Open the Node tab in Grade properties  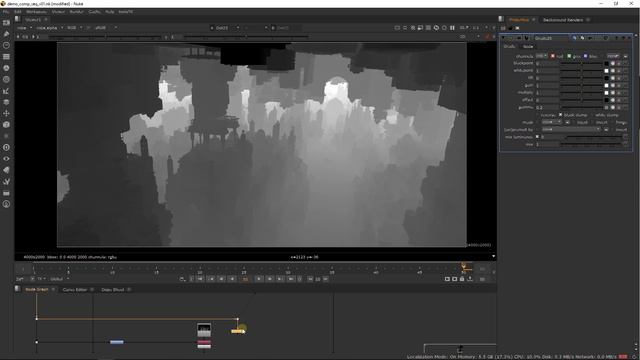[x=528, y=47]
